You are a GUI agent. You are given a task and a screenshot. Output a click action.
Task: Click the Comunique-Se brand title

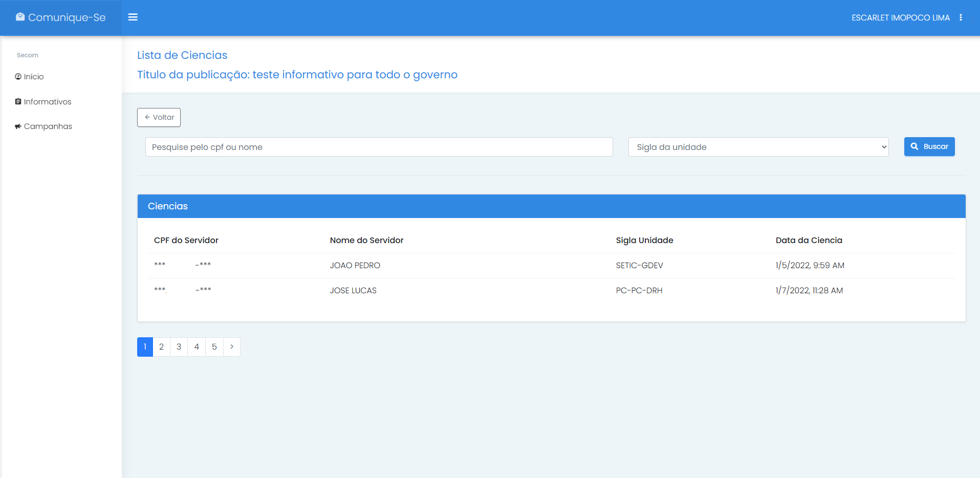coord(67,17)
